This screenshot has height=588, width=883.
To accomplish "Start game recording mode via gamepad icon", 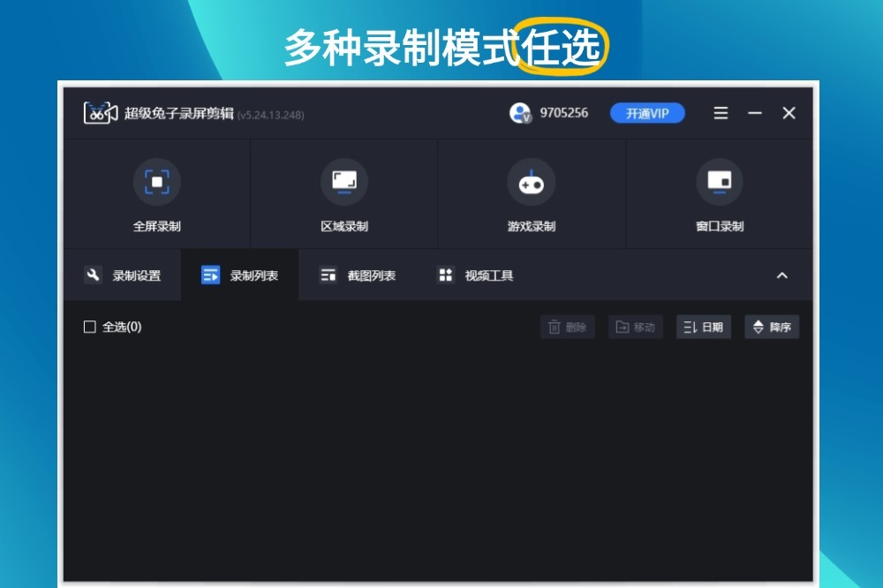I will [531, 183].
